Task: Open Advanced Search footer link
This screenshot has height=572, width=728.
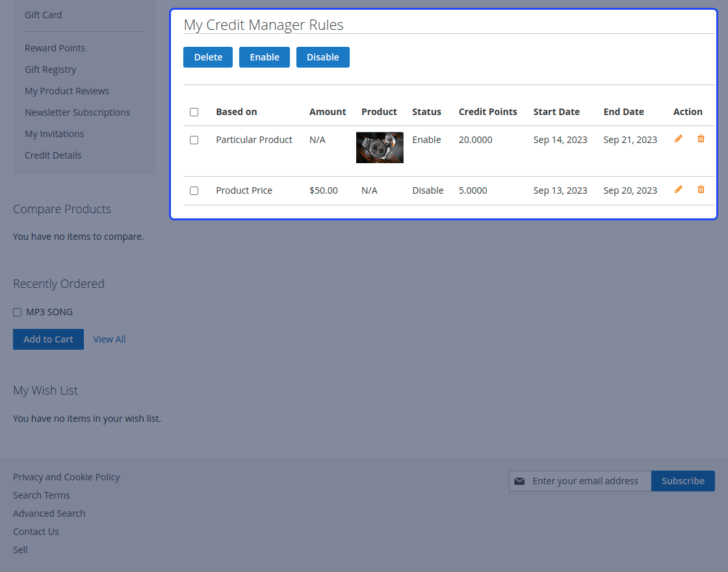Action: pyautogui.click(x=49, y=513)
